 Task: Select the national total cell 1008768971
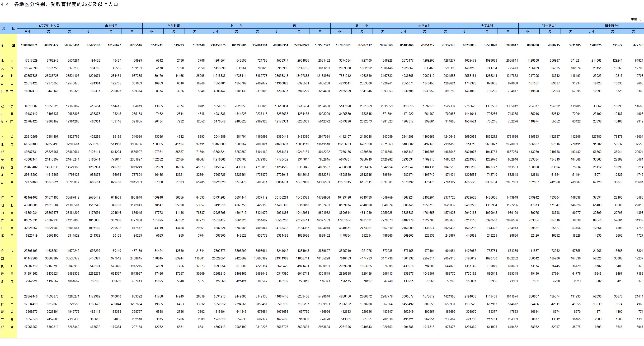[x=29, y=45]
